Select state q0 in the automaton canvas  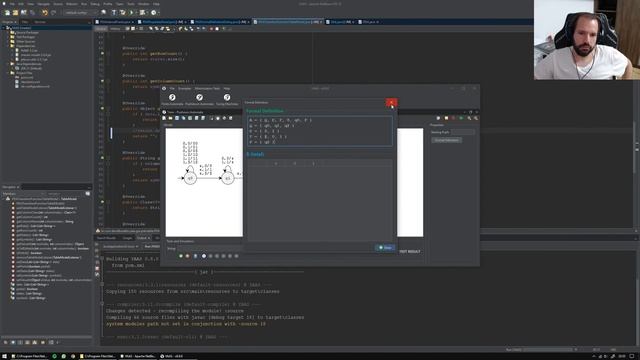[x=190, y=178]
